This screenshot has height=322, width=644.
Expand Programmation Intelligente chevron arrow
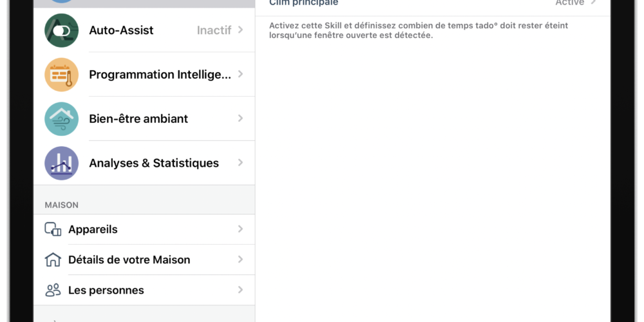coord(241,74)
